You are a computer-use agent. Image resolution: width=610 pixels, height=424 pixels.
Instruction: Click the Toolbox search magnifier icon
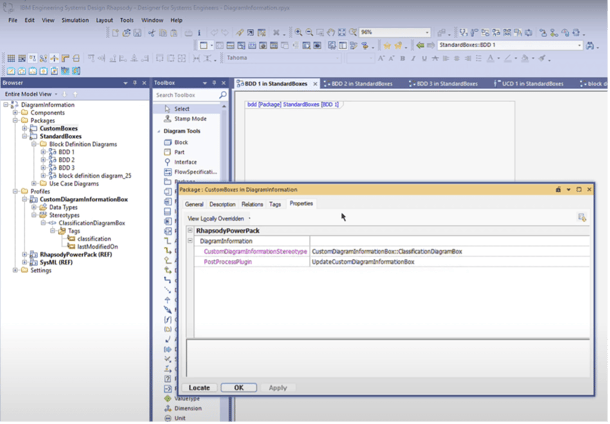point(223,95)
